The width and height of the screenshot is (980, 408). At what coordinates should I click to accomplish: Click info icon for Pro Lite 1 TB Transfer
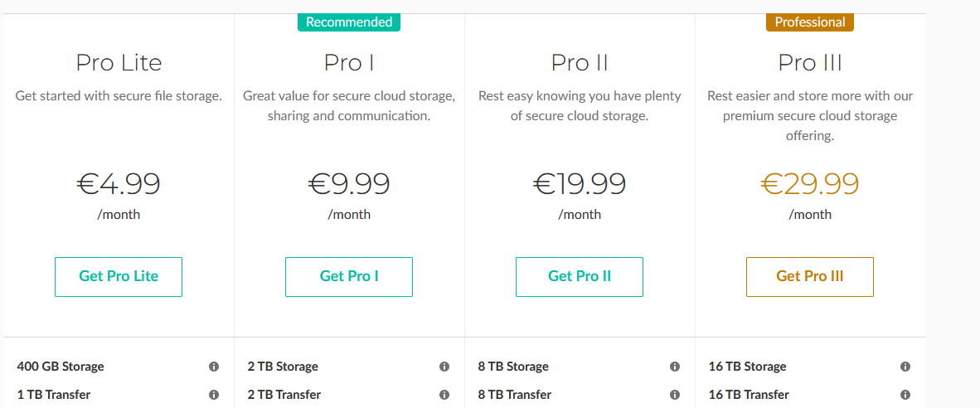click(213, 395)
